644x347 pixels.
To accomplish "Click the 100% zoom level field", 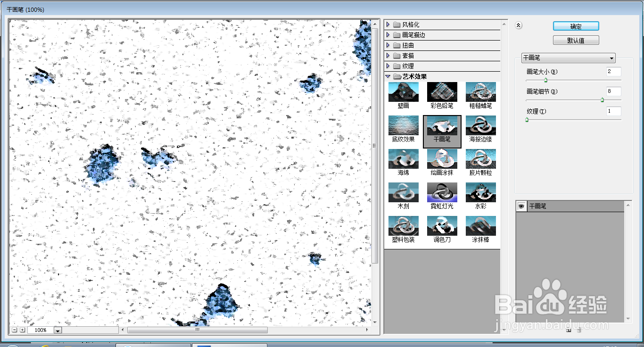I will click(x=41, y=330).
